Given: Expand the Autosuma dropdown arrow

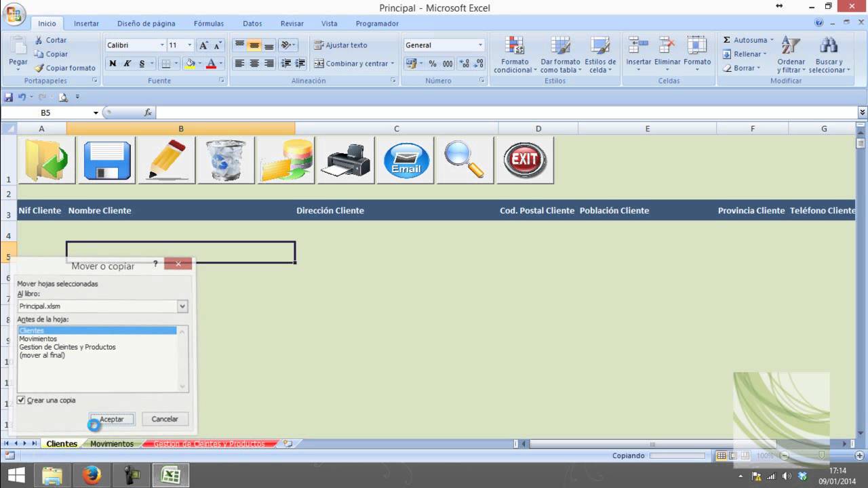Looking at the screenshot, I should (x=772, y=40).
